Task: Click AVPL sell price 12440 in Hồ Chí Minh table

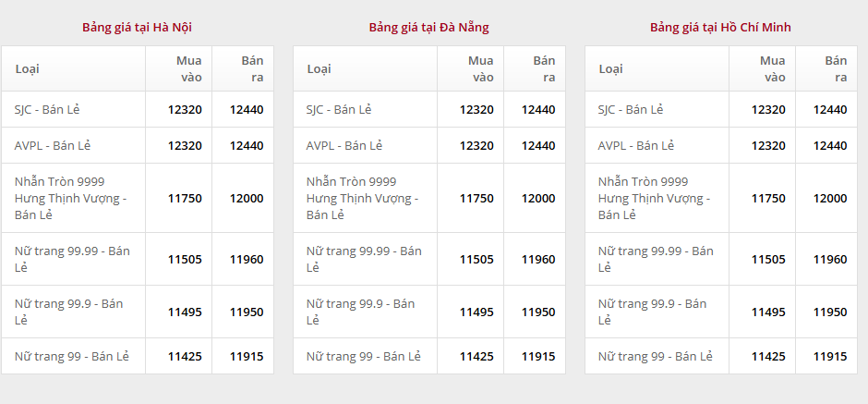Action: point(829,145)
